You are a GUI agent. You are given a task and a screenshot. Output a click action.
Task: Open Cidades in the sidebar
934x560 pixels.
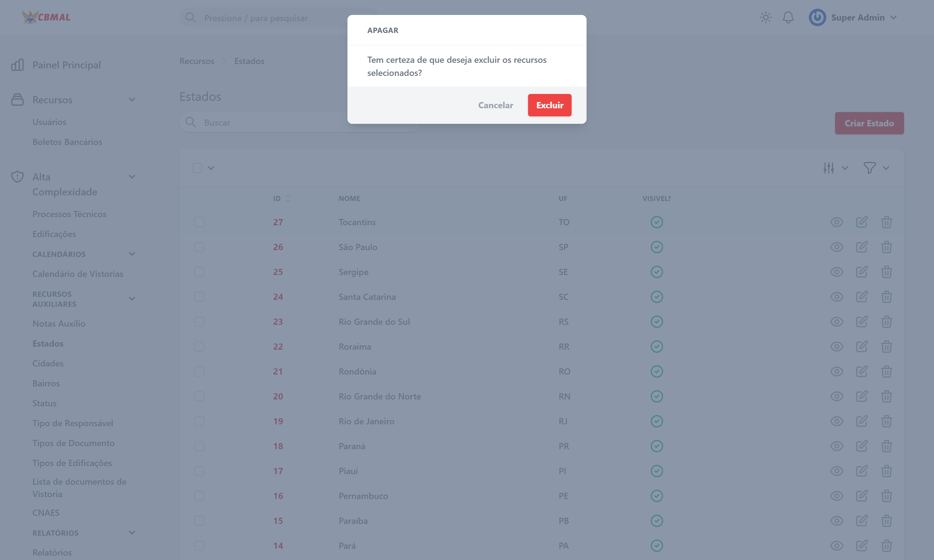click(48, 363)
